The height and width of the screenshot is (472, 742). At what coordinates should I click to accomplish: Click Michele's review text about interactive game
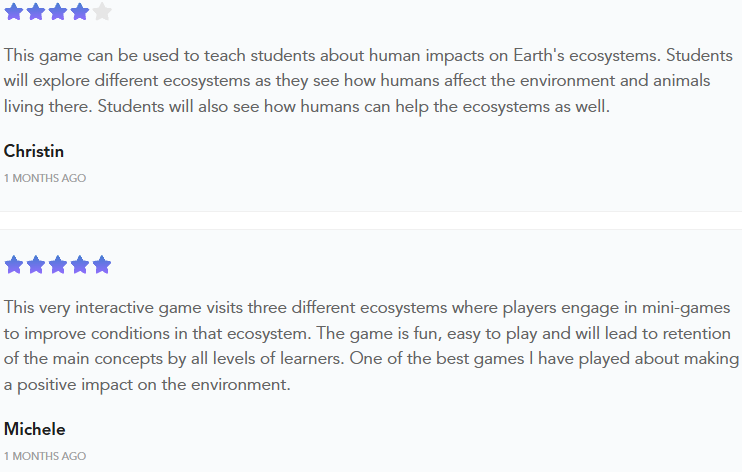(371, 346)
